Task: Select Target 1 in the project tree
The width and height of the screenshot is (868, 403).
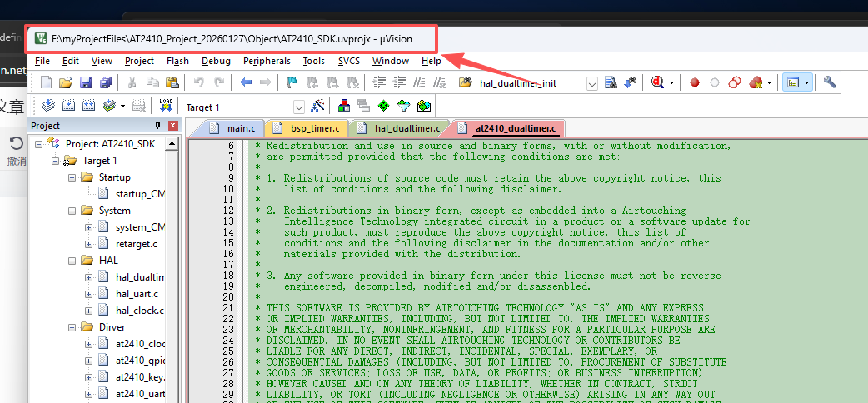Action: pos(100,161)
